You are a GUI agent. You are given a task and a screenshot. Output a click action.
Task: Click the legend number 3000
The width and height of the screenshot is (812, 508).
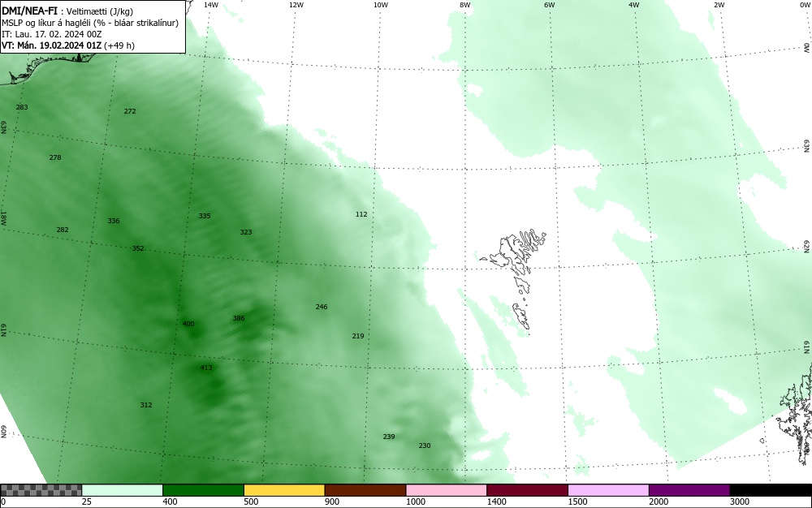tap(740, 502)
